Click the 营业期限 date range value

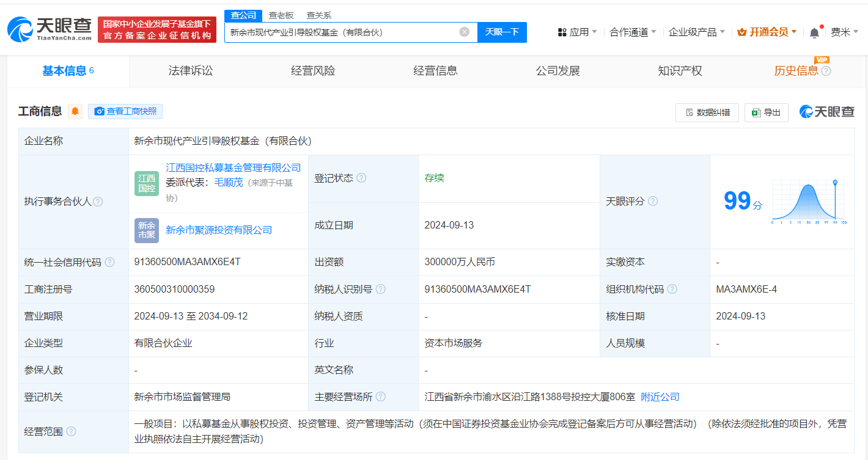click(191, 316)
